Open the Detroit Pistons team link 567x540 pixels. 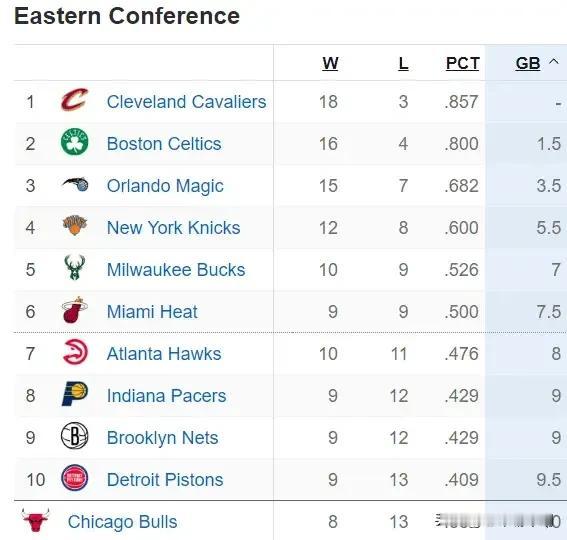click(165, 480)
